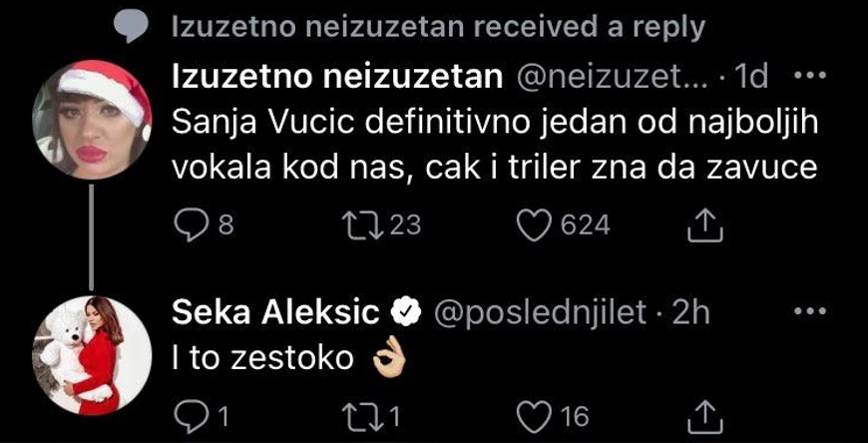Open Seka Aleksic's profile picture
Viewport: 868px width, 443px height.
(x=92, y=355)
